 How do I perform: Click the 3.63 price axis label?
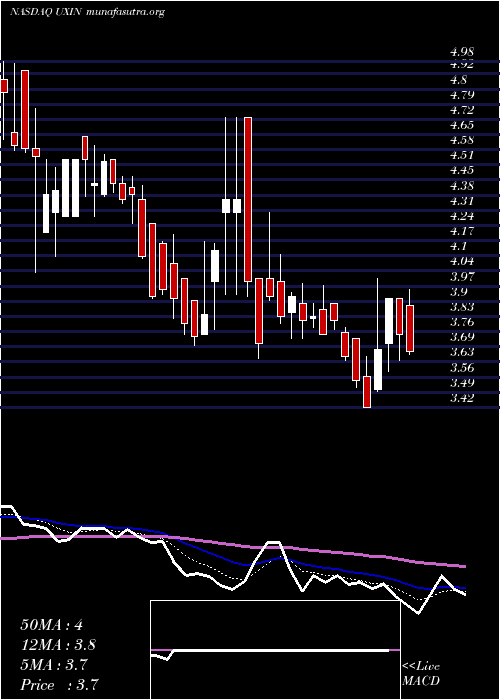click(462, 352)
